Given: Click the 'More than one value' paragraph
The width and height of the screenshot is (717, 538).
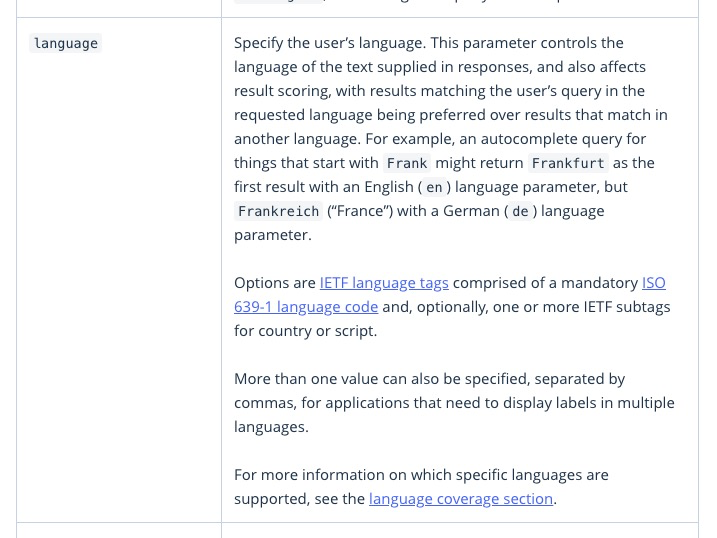Looking at the screenshot, I should (x=454, y=403).
